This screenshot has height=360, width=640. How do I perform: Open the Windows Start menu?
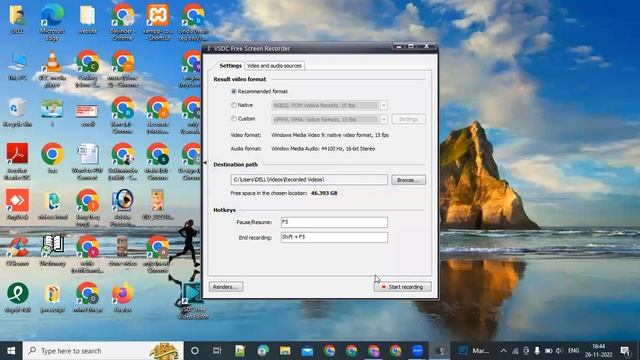tap(11, 351)
